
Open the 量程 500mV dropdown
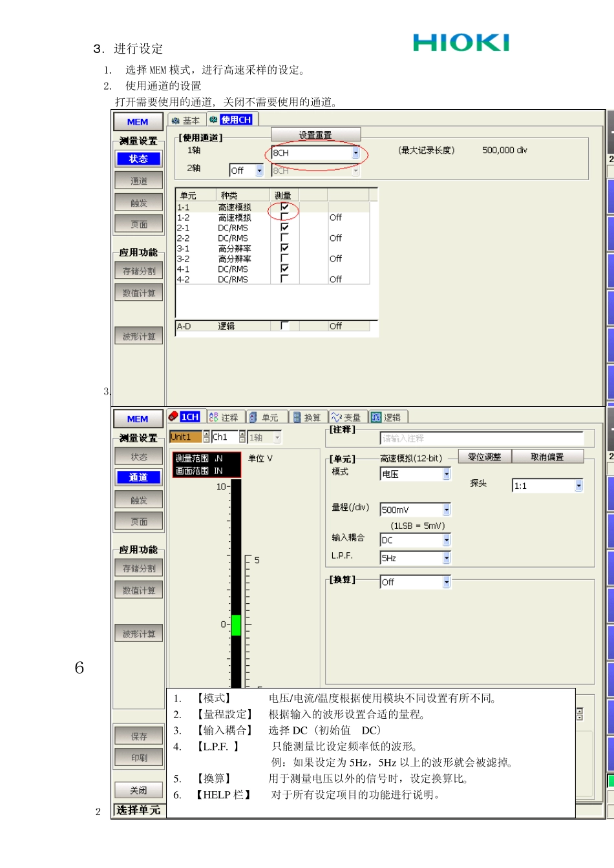point(447,510)
